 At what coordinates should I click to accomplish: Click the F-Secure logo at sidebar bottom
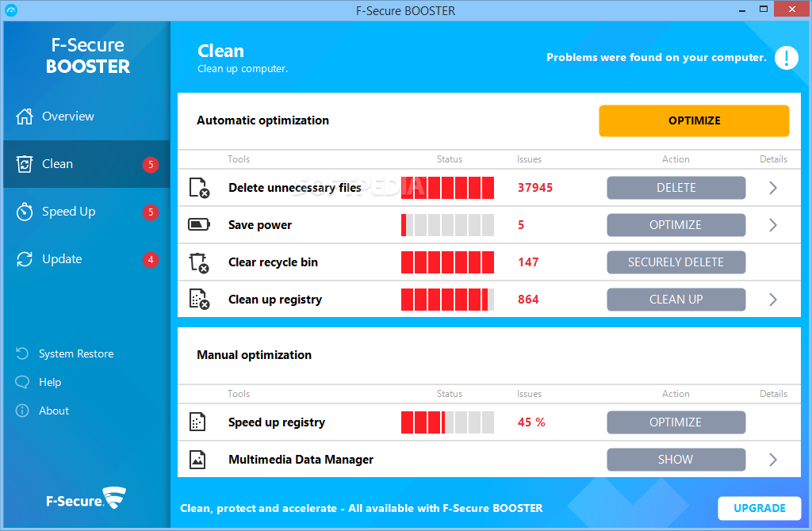tap(86, 498)
